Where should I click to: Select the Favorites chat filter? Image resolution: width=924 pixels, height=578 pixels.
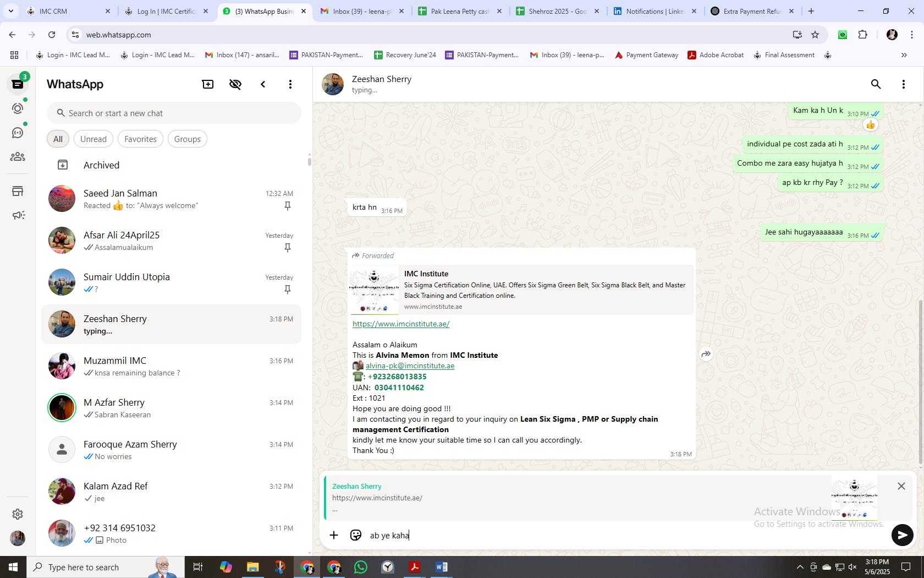pos(140,139)
